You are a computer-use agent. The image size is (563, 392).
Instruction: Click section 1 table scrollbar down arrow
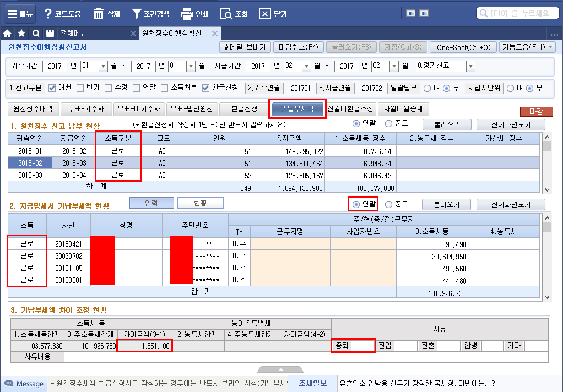(547, 189)
